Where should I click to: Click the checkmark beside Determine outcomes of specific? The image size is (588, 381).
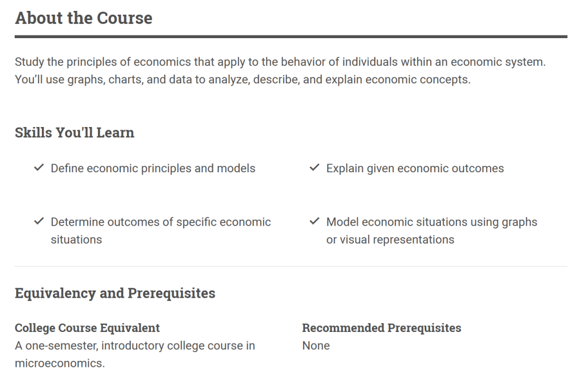pos(39,221)
